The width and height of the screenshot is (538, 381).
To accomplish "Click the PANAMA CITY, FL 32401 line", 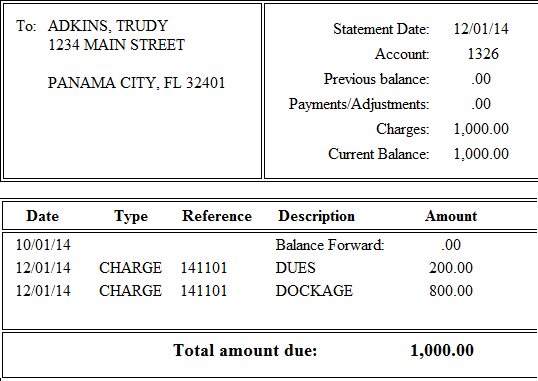I will (136, 83).
